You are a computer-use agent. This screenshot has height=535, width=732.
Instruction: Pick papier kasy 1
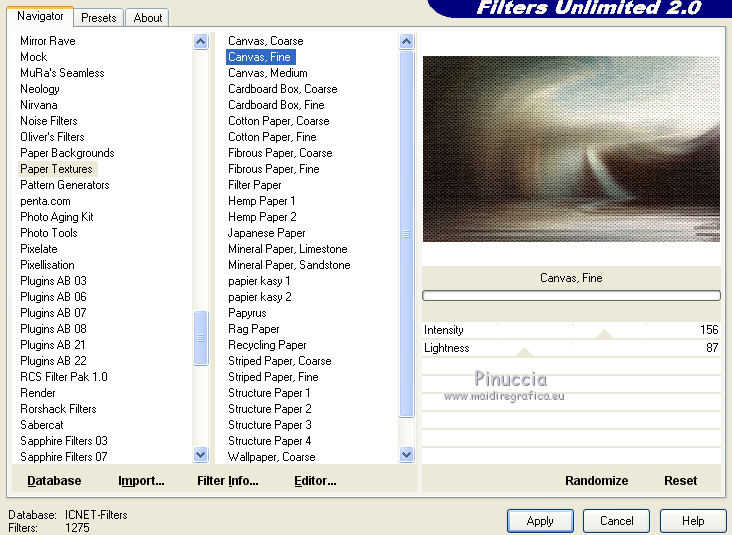259,281
